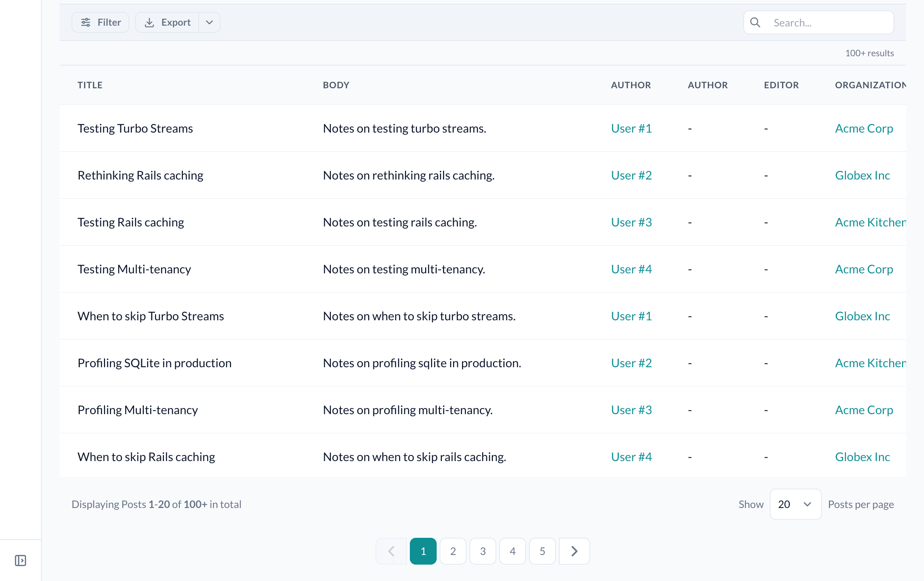
Task: Open User #3 in Testing Rails caching row
Action: (x=631, y=222)
